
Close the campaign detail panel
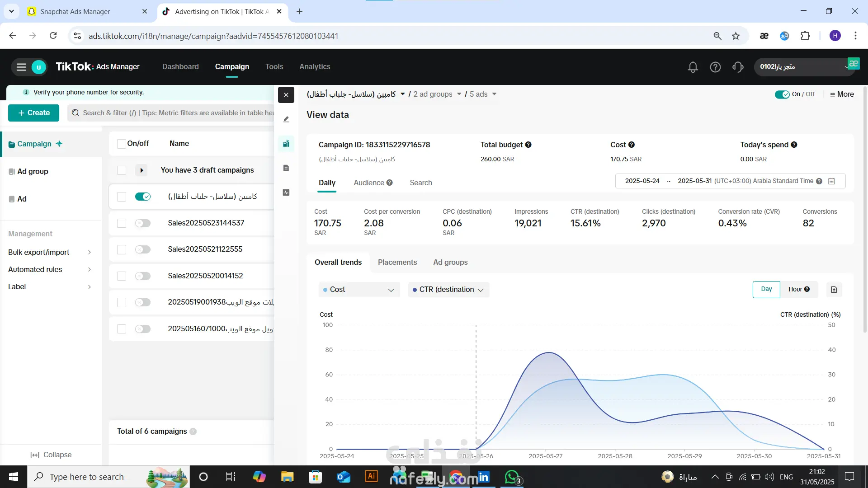(x=286, y=95)
